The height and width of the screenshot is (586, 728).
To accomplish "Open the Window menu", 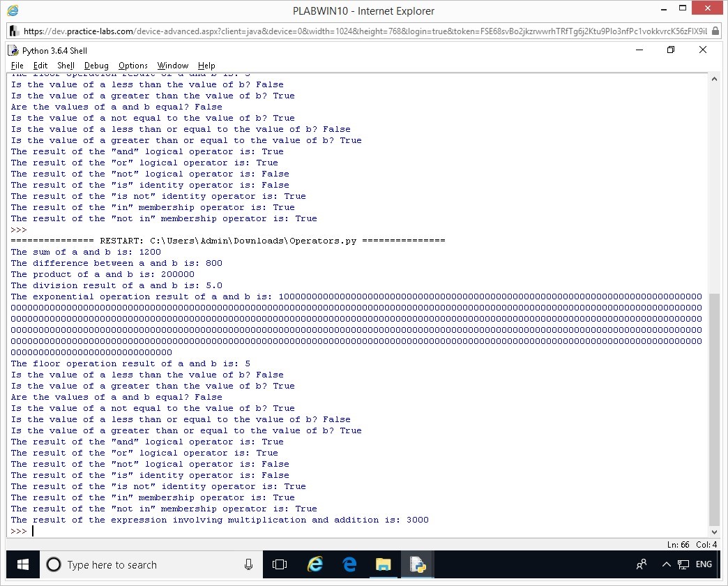I will 172,66.
